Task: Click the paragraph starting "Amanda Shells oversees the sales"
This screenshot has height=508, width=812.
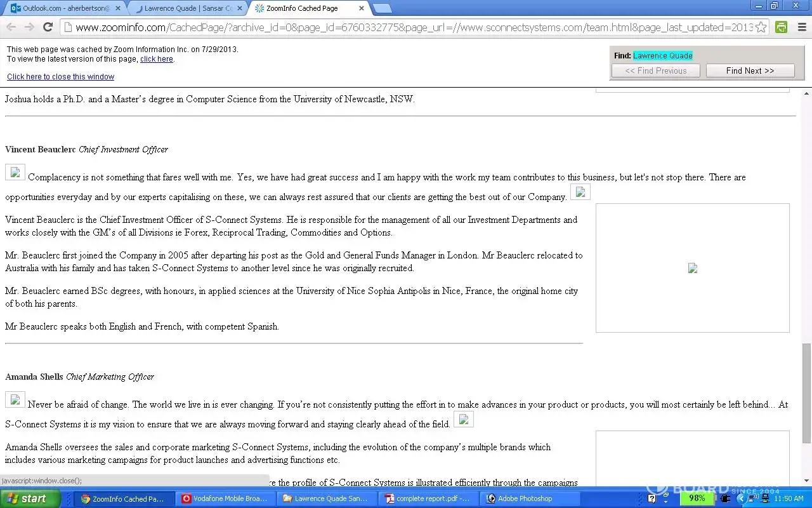Action: click(x=278, y=453)
